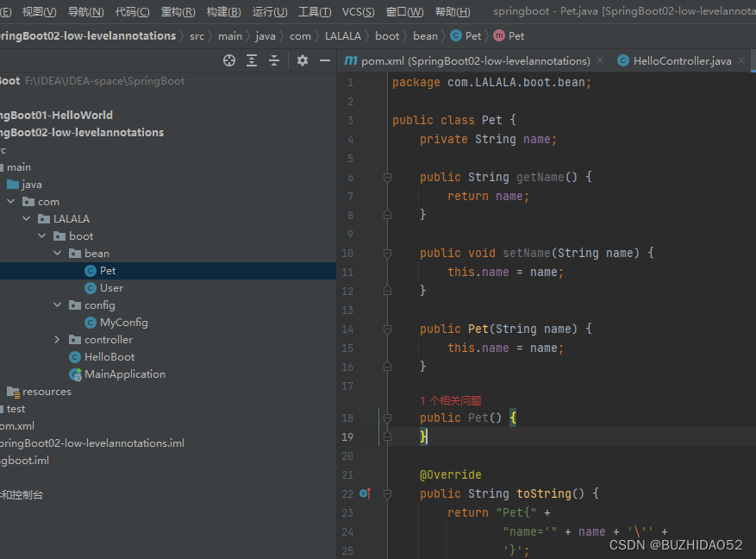Screen dimensions: 756x559
Task: Collapse the bean package folder
Action: [58, 254]
